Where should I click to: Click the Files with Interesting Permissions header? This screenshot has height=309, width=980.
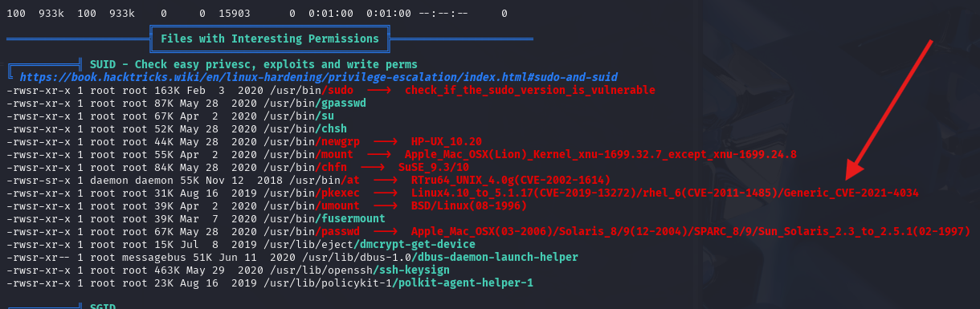click(x=269, y=39)
